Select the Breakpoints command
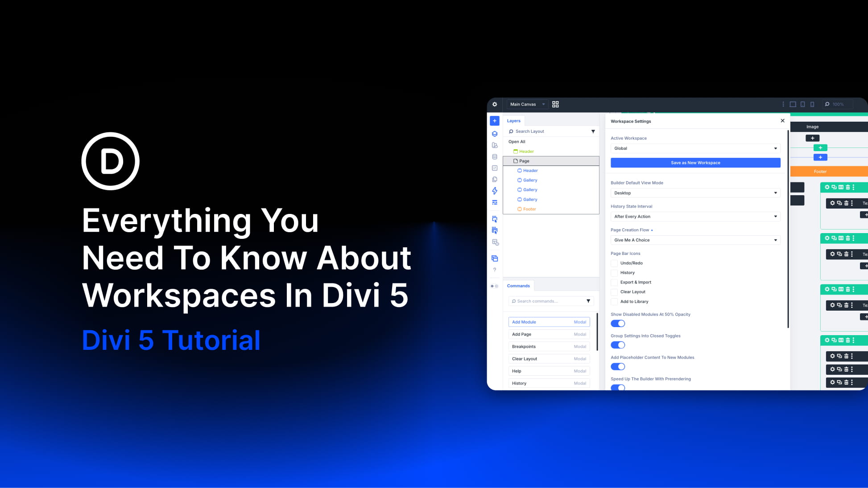 [549, 346]
